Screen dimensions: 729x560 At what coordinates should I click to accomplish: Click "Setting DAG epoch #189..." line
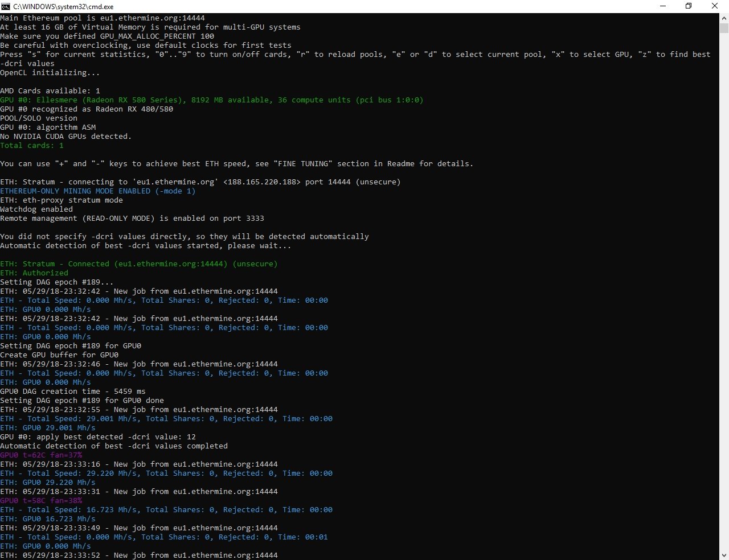click(57, 282)
